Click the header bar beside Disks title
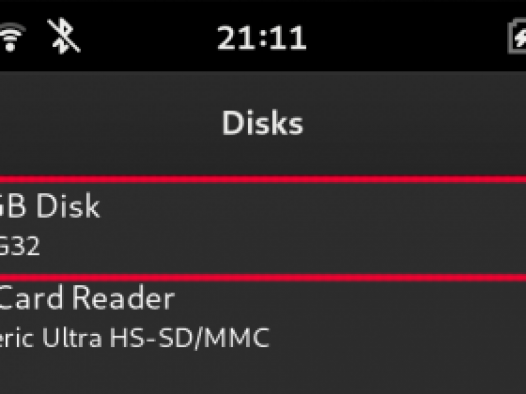The image size is (526, 394). 403,123
